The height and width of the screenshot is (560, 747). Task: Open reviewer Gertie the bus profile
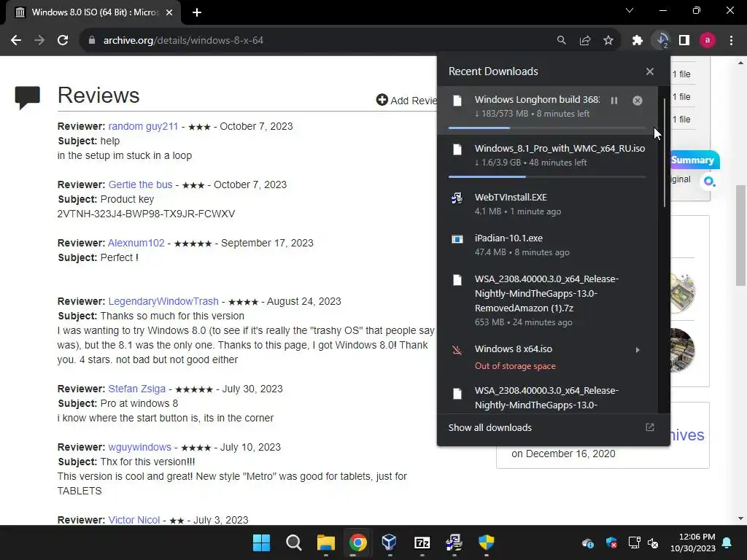coord(140,184)
